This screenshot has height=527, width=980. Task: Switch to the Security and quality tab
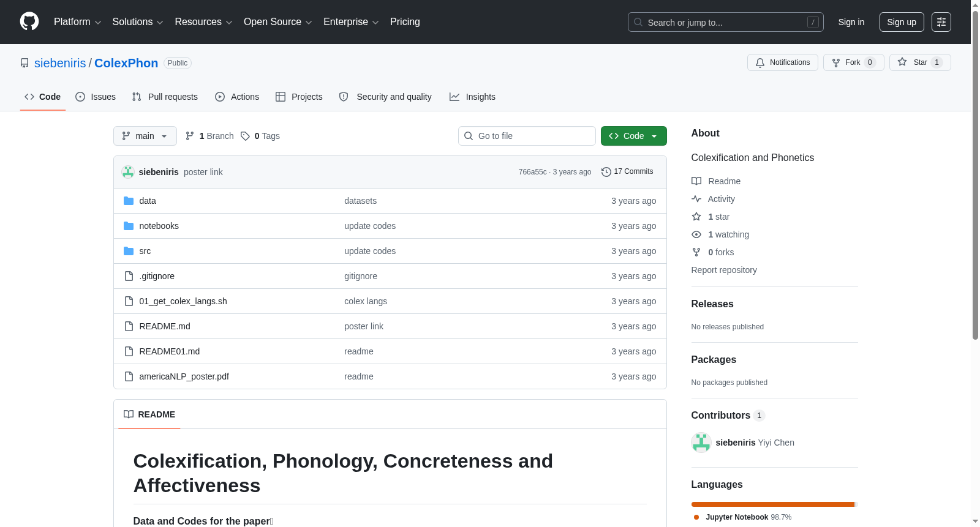[x=385, y=97]
